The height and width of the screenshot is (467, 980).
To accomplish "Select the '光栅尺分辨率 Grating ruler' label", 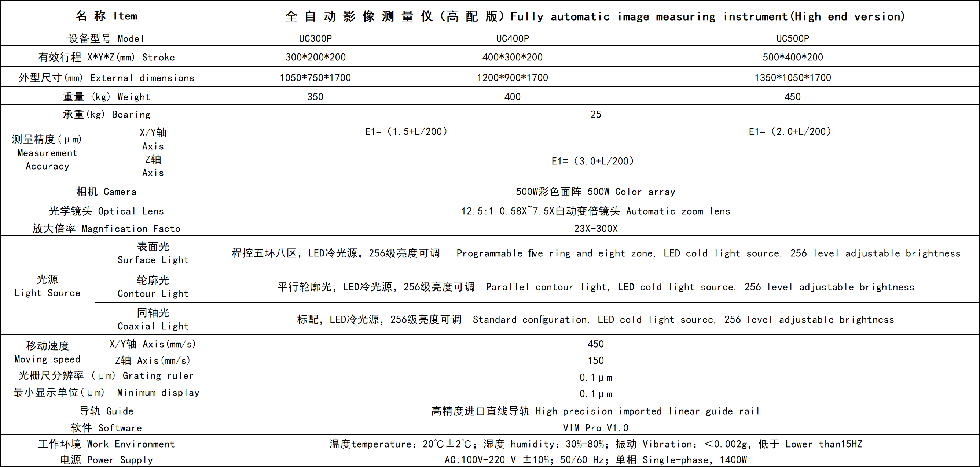I will pos(107,375).
